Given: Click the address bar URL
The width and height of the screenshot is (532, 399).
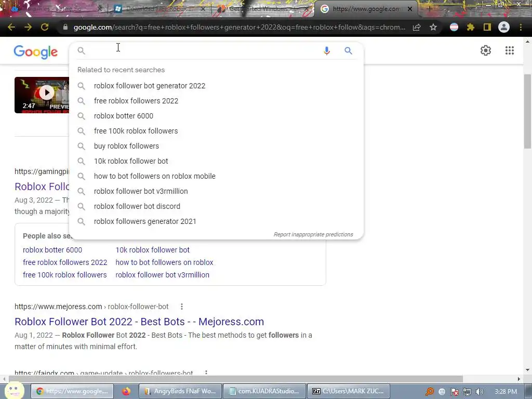Looking at the screenshot, I should coord(239,27).
